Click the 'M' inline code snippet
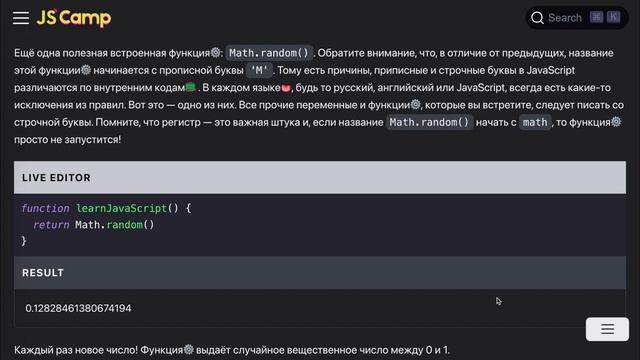640x360 pixels. pyautogui.click(x=259, y=70)
